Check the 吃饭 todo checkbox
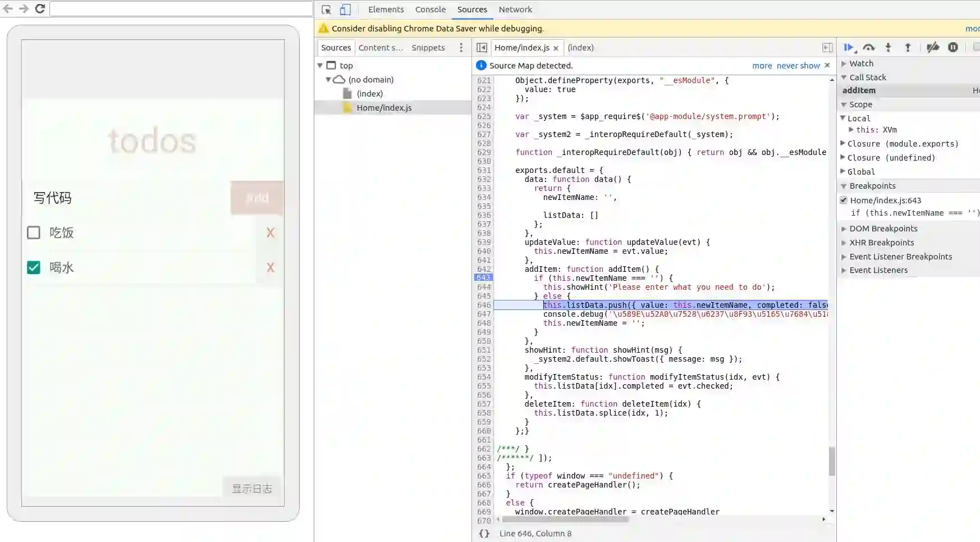 pos(34,233)
